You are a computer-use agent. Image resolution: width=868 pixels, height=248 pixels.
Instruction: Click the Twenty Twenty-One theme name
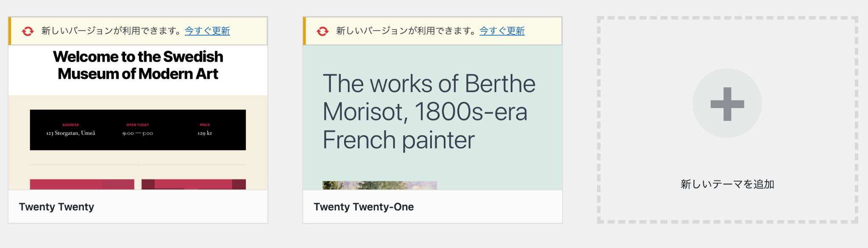[x=364, y=207]
